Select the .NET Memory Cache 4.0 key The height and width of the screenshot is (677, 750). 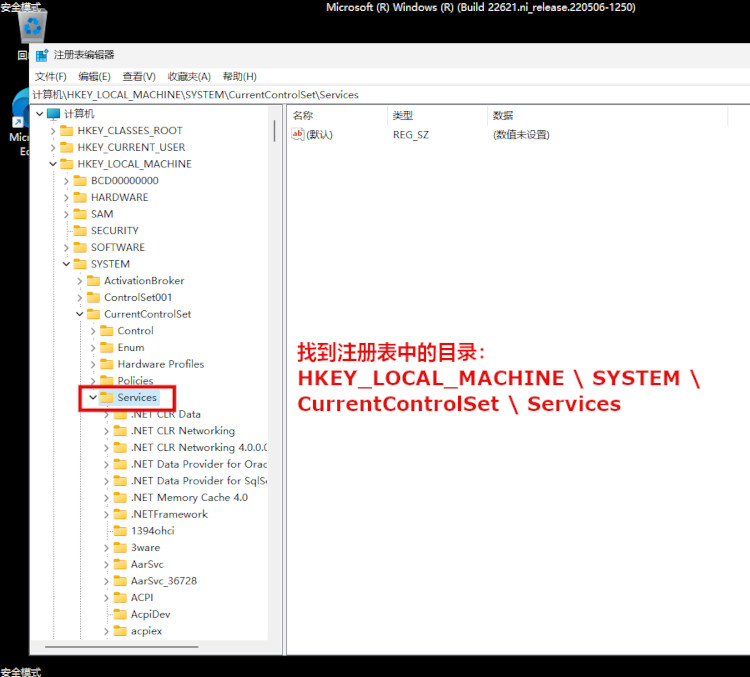click(x=189, y=498)
